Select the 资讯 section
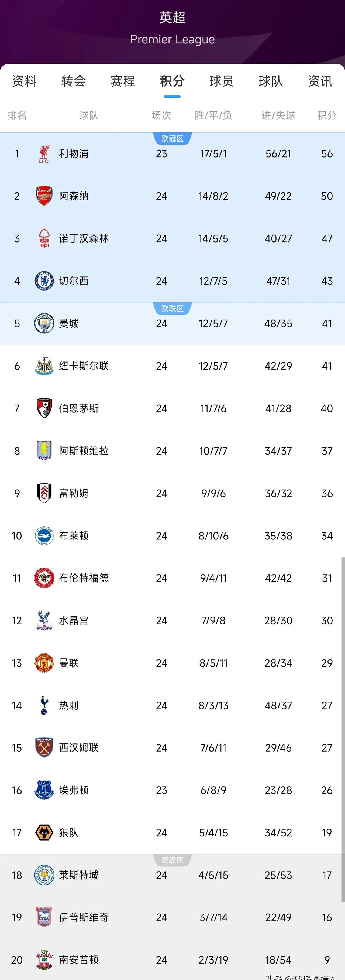This screenshot has height=980, width=345. coord(320,81)
